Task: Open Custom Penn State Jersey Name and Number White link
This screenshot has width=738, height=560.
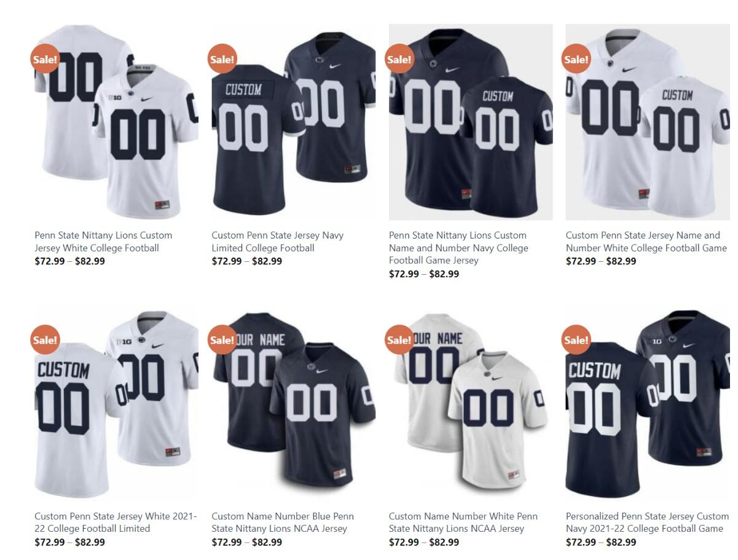Action: click(646, 242)
